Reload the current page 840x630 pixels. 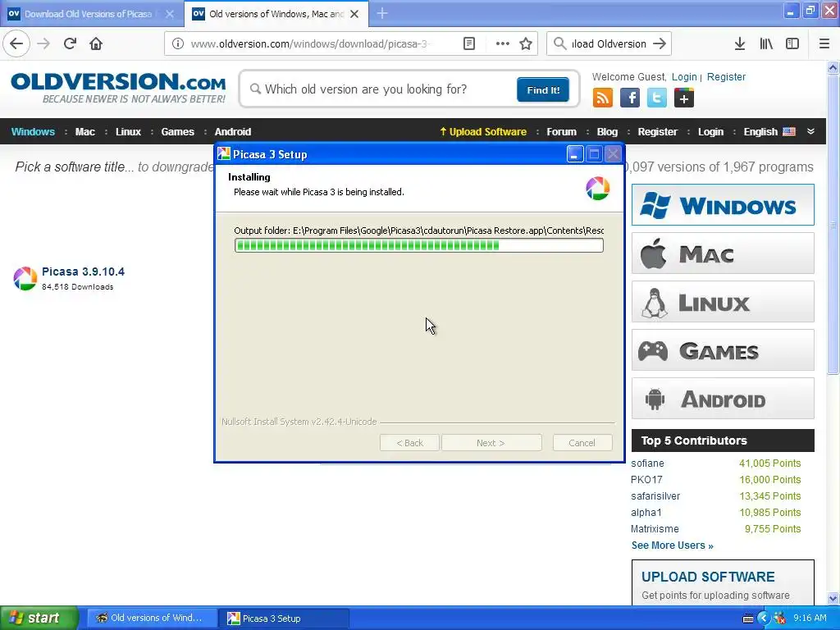(x=70, y=43)
